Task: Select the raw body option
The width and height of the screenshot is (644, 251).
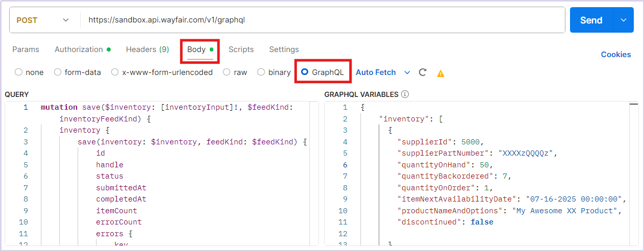Action: tap(227, 72)
